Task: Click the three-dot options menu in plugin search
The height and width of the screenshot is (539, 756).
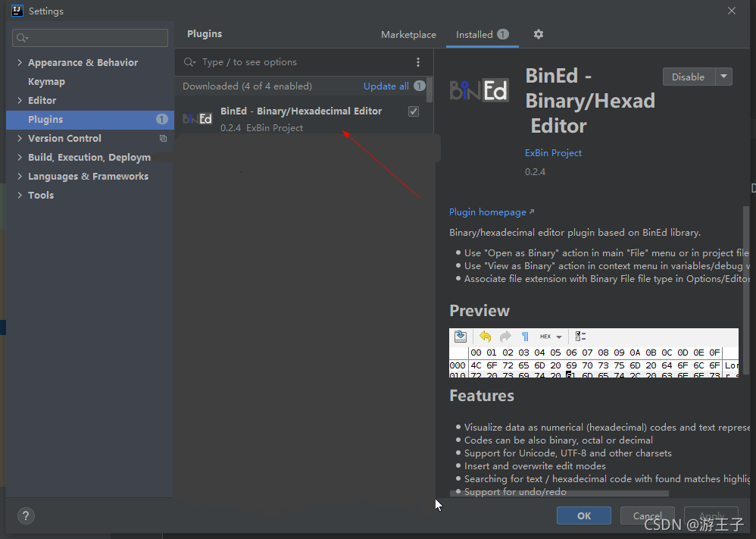Action: 418,62
